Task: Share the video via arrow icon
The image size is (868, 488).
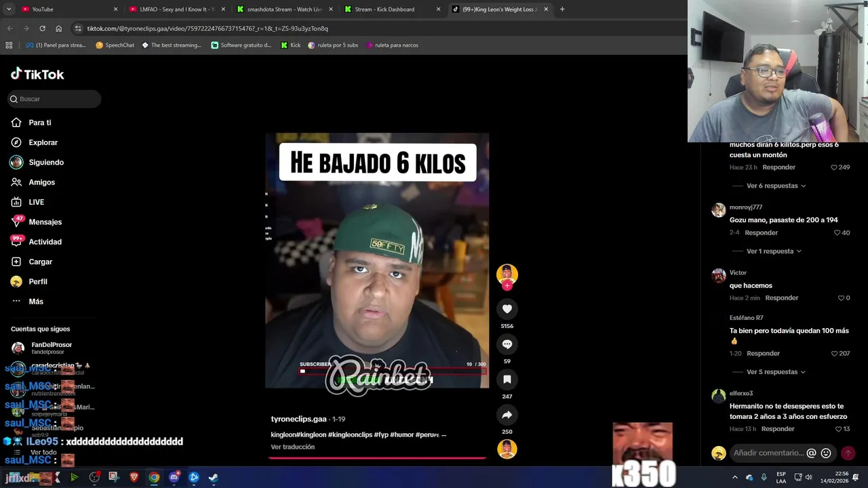Action: (x=507, y=415)
